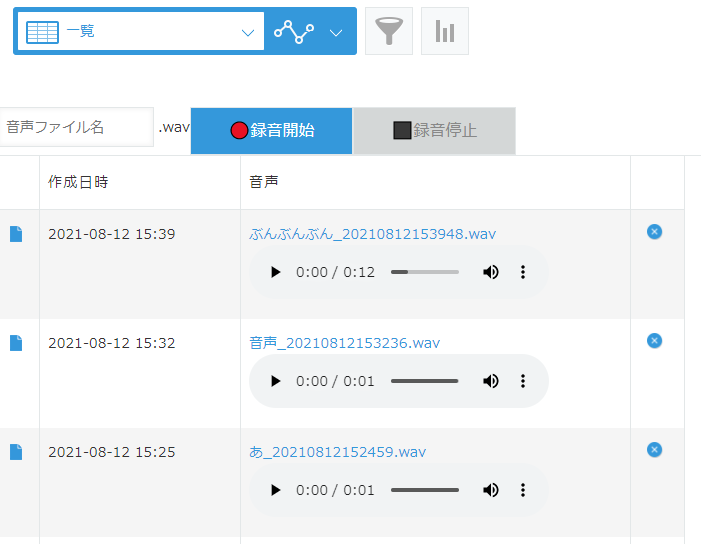
Task: Mute the 音声_20210812153236 audio player
Action: pos(490,381)
